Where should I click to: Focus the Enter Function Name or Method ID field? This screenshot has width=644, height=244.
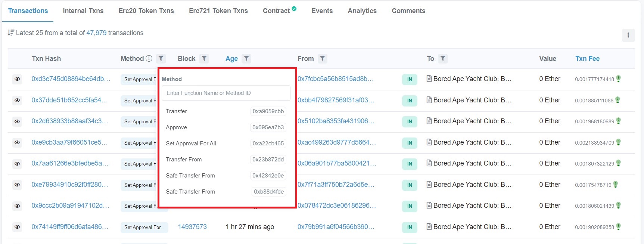[226, 93]
